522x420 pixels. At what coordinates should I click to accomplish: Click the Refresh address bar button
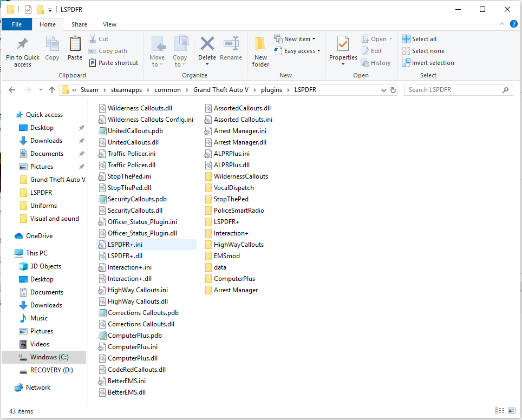393,90
